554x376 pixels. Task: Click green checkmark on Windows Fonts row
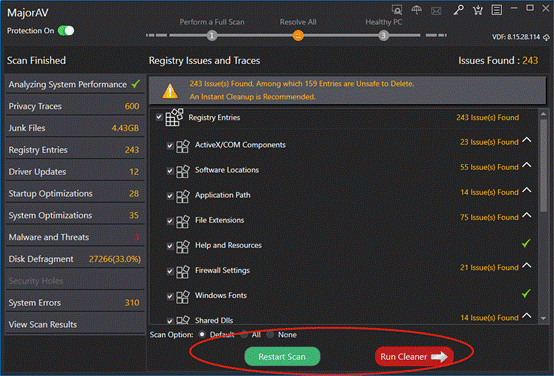526,293
